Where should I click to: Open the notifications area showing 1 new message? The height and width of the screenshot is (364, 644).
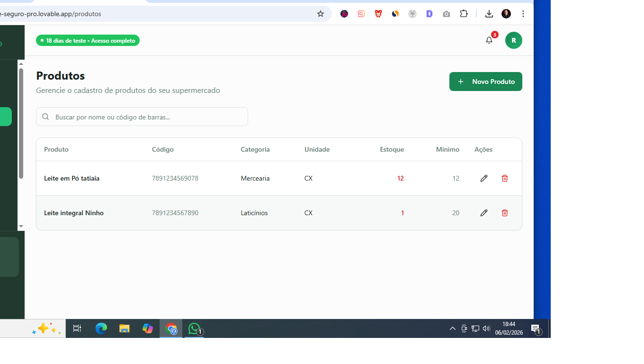(x=536, y=328)
